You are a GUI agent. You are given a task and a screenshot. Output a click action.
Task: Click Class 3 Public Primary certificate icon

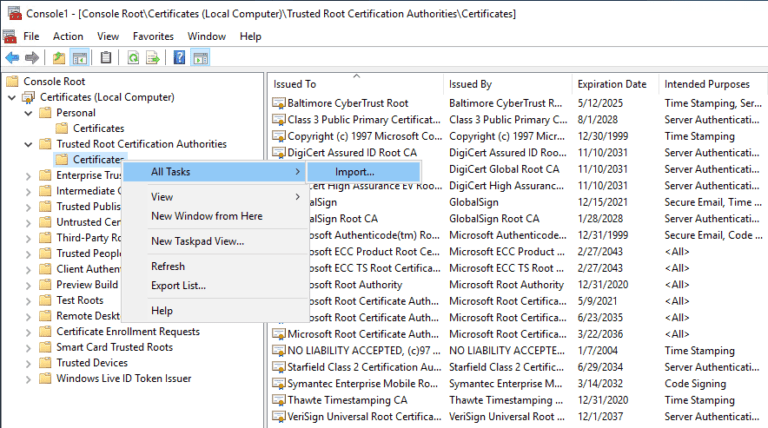click(x=279, y=120)
